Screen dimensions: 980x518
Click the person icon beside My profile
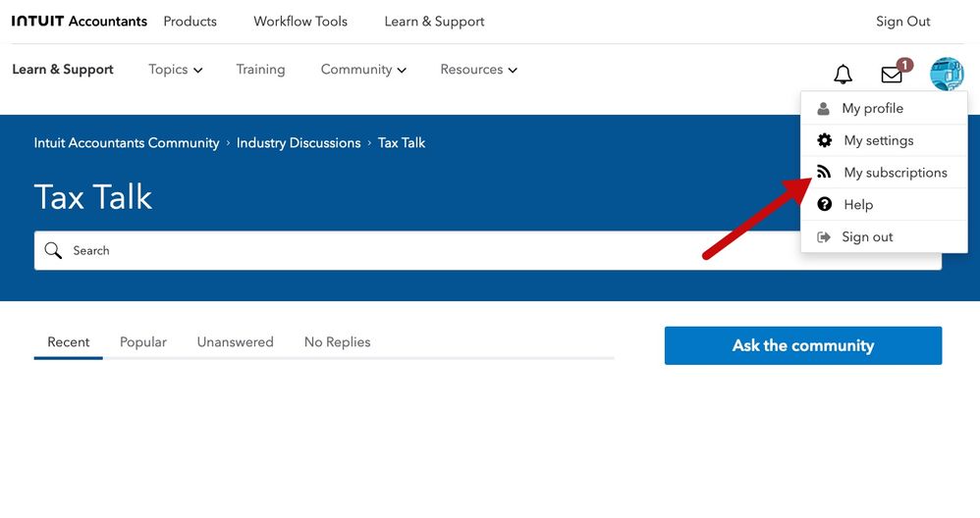tap(823, 109)
